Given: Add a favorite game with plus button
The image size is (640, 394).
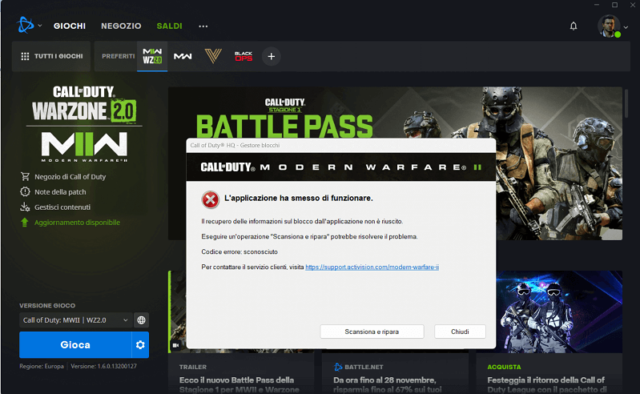Looking at the screenshot, I should 271,57.
